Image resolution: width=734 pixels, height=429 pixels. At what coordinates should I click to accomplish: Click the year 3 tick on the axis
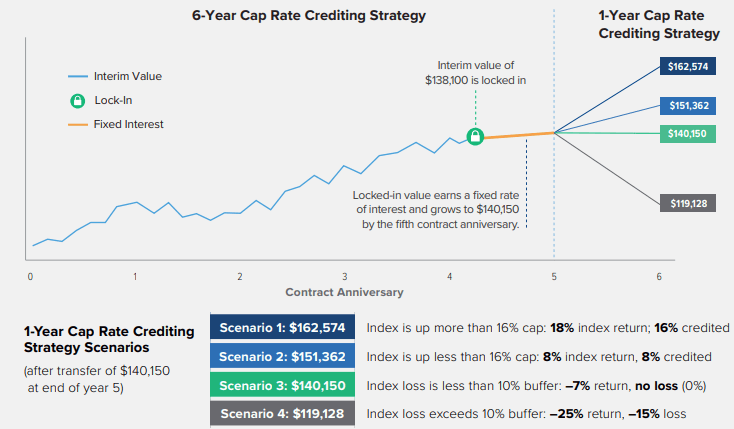344,275
